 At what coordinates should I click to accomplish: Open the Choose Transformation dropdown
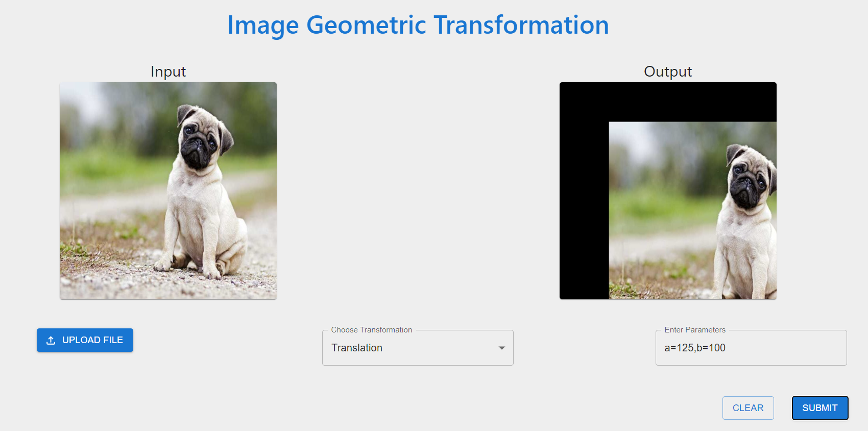tap(418, 348)
